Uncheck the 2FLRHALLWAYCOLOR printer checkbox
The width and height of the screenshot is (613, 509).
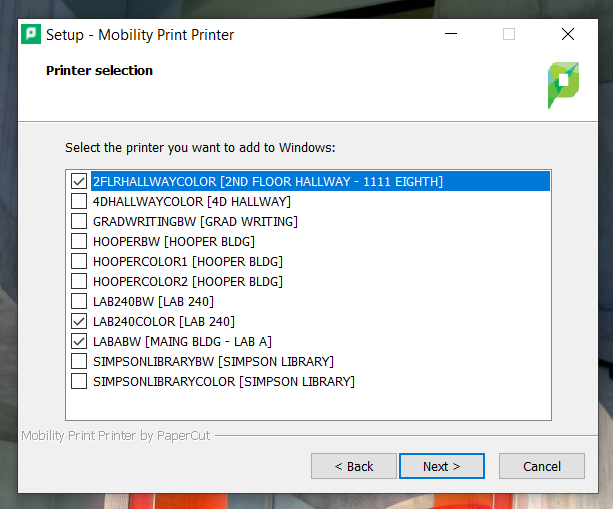click(79, 181)
